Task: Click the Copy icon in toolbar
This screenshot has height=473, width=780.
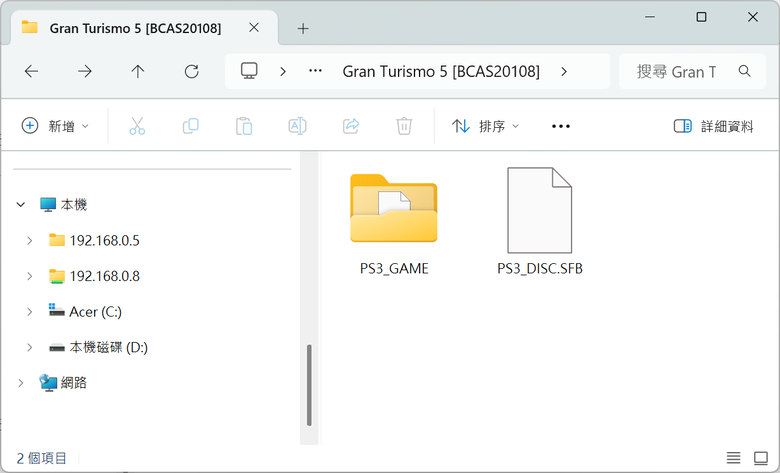Action: [x=191, y=126]
